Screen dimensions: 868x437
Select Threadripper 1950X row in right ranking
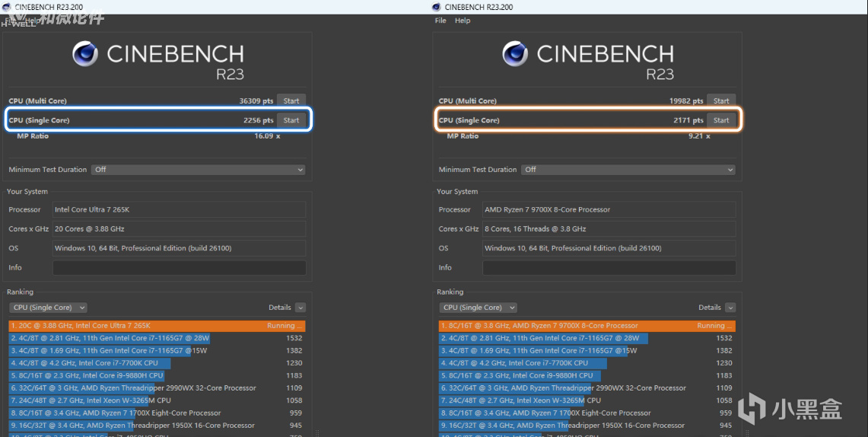[x=587, y=426]
